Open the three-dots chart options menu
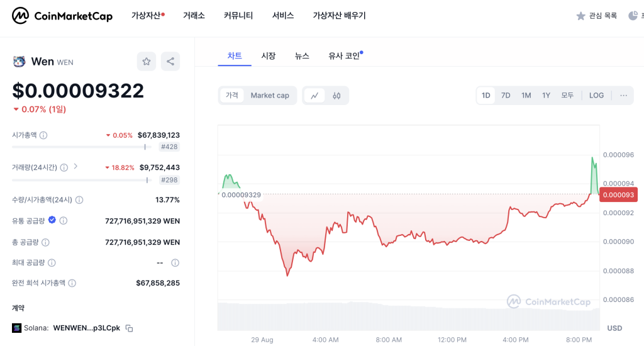 pyautogui.click(x=623, y=96)
